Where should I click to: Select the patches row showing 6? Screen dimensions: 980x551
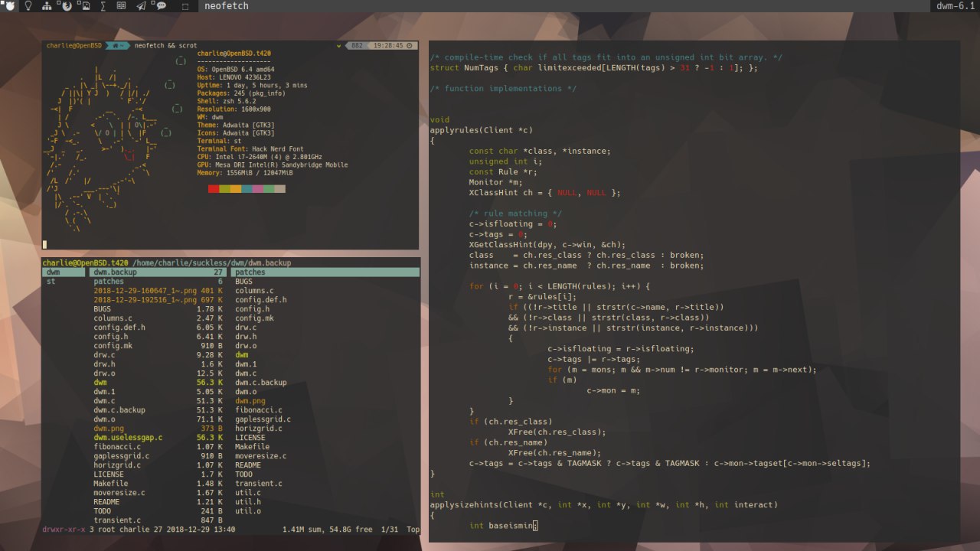158,282
